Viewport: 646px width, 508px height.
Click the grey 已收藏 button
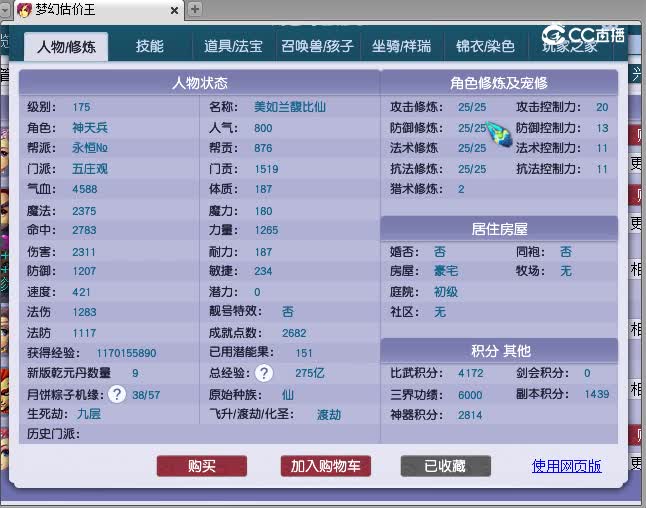coord(445,466)
